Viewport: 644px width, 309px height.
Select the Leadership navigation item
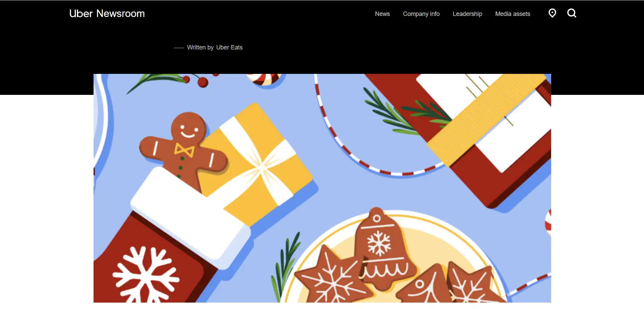[x=467, y=14]
